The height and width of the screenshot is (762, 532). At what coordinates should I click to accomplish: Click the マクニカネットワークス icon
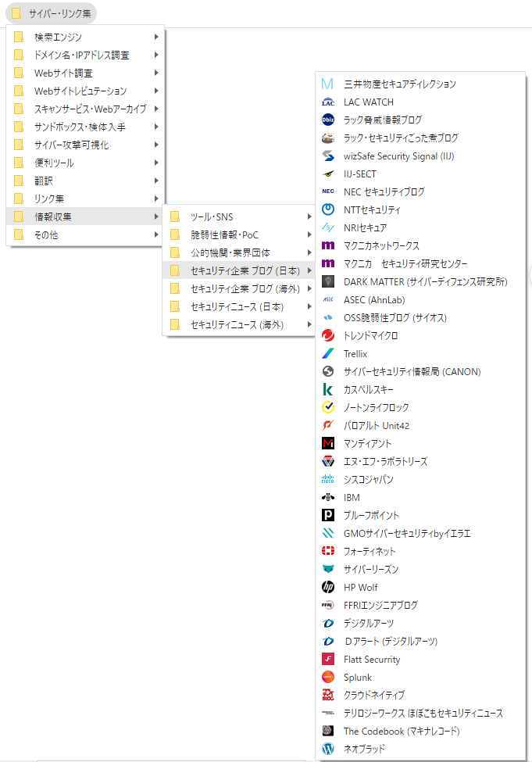pyautogui.click(x=328, y=246)
